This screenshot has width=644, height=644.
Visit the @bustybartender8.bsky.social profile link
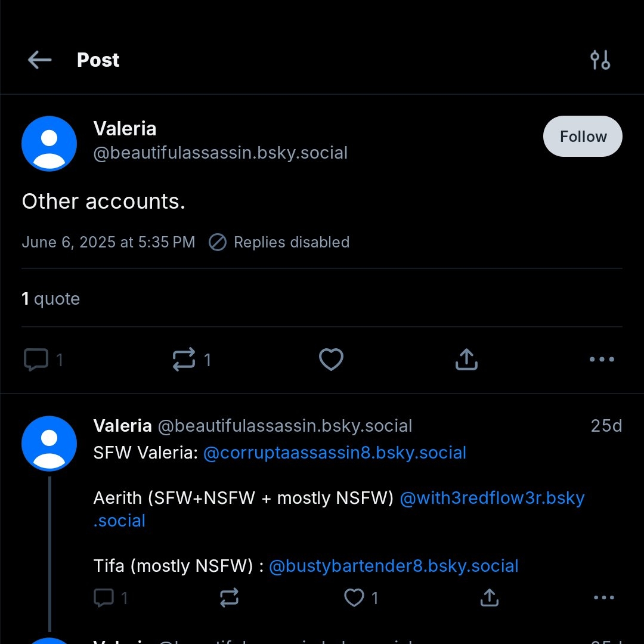(394, 565)
